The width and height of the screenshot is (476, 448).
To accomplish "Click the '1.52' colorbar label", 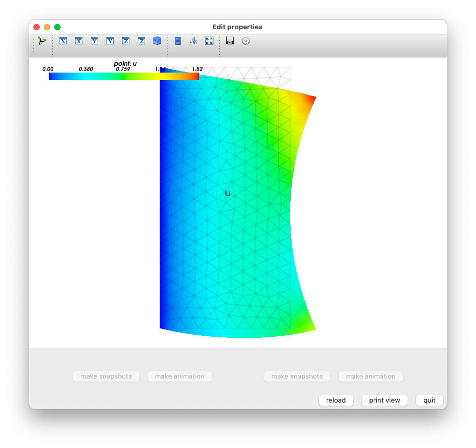I will point(197,69).
